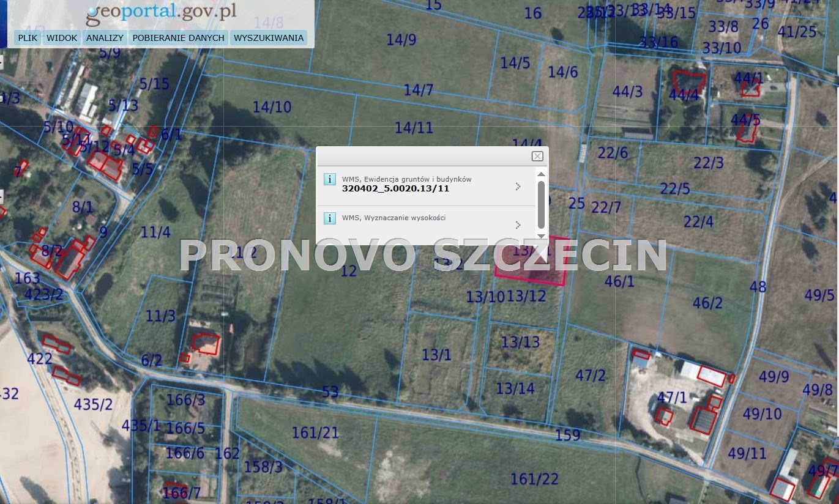Click parcel label 13/12 on map
The width and height of the screenshot is (839, 504).
(x=526, y=297)
